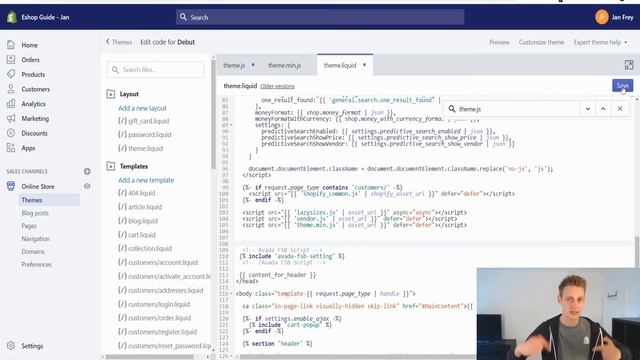Switch to theme.js tab
Screen dimensions: 640x360
pos(234,65)
